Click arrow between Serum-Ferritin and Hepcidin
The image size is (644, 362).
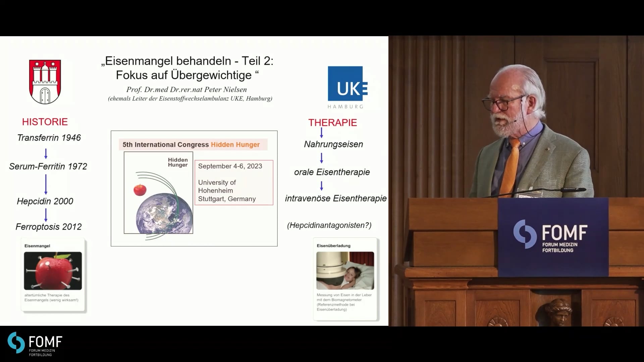pyautogui.click(x=46, y=184)
